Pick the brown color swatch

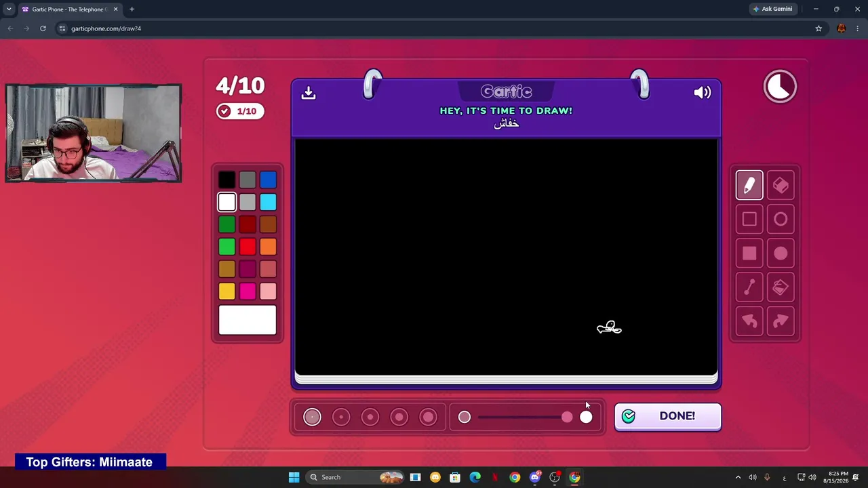(x=268, y=224)
